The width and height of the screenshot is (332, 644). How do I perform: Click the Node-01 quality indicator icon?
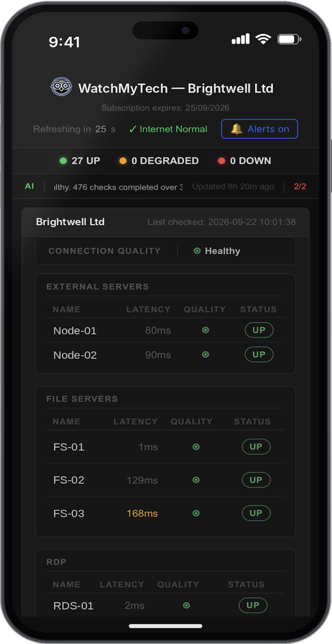(206, 330)
